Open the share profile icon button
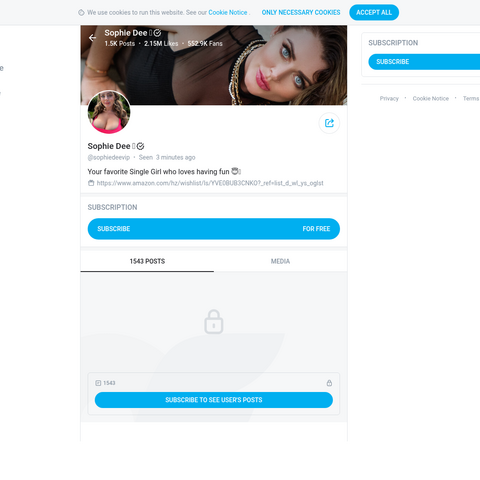This screenshot has width=480, height=480. (329, 123)
